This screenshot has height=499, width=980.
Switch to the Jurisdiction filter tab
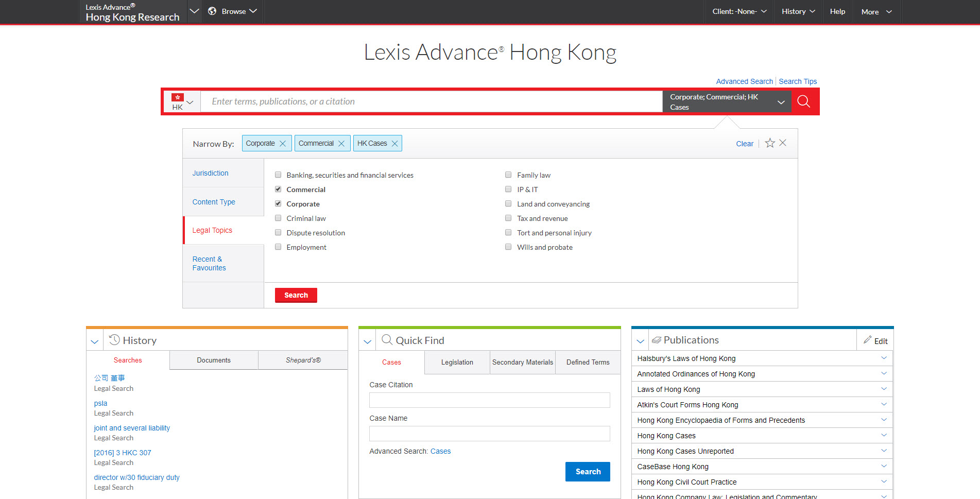point(223,173)
